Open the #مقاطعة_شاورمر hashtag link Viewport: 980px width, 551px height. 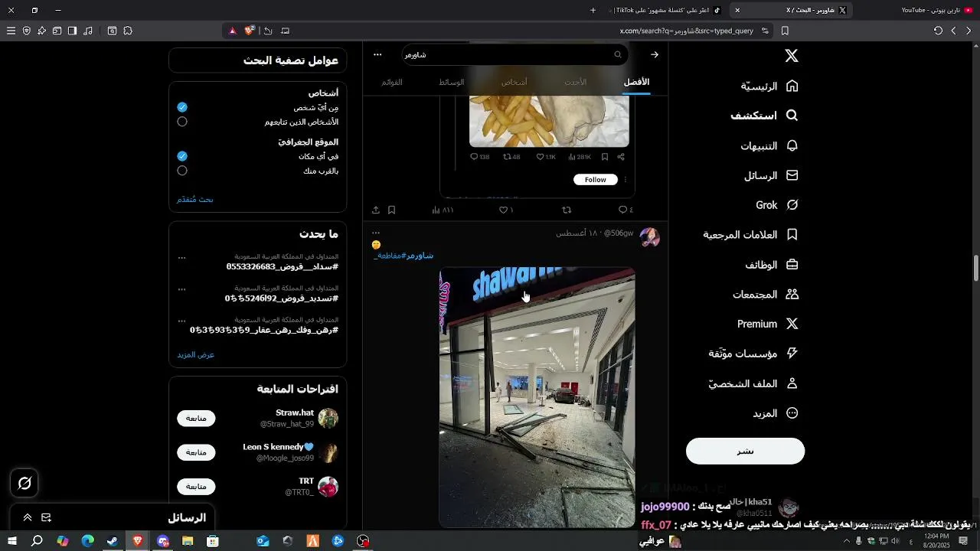click(x=403, y=256)
